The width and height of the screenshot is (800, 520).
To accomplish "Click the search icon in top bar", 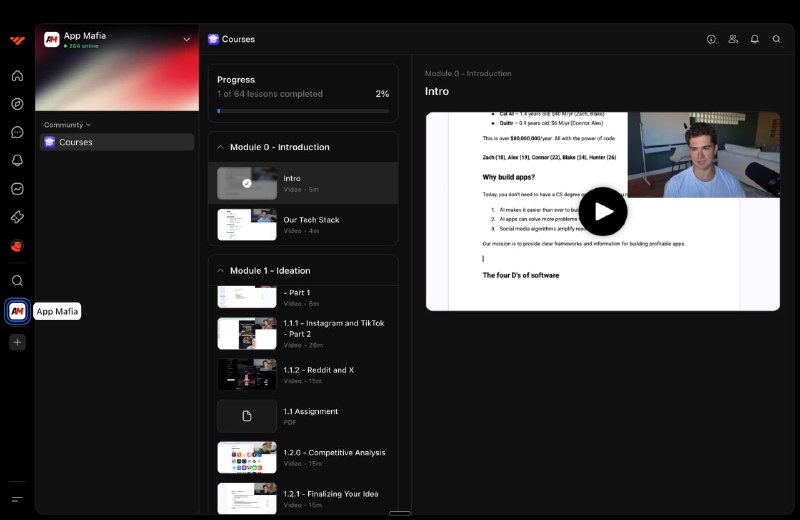I will pos(777,39).
